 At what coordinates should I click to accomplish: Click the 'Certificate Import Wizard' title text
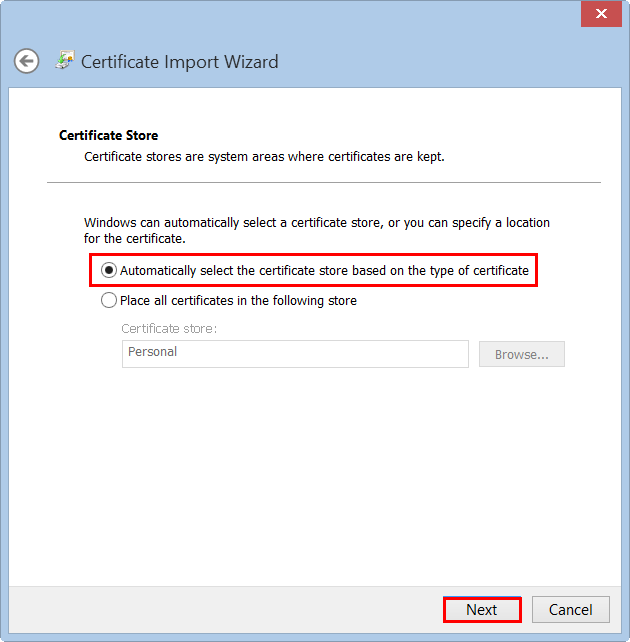[179, 62]
